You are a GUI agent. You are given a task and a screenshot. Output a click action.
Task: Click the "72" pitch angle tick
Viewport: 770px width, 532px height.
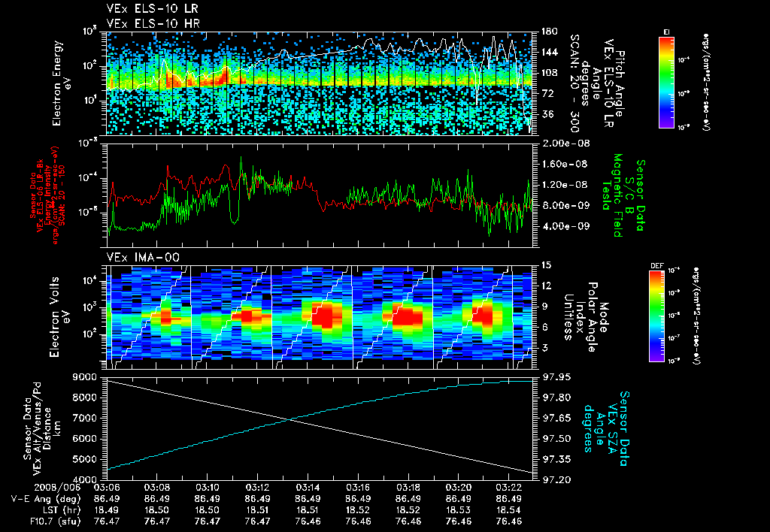(x=547, y=93)
